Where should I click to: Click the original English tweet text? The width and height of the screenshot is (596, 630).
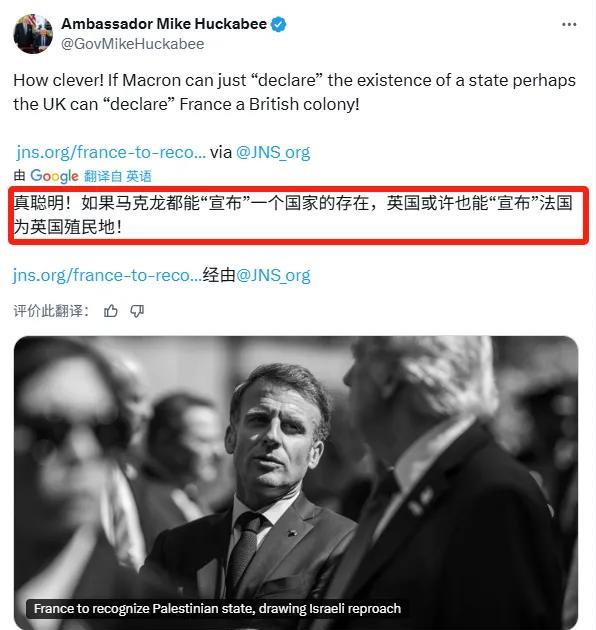pyautogui.click(x=295, y=92)
